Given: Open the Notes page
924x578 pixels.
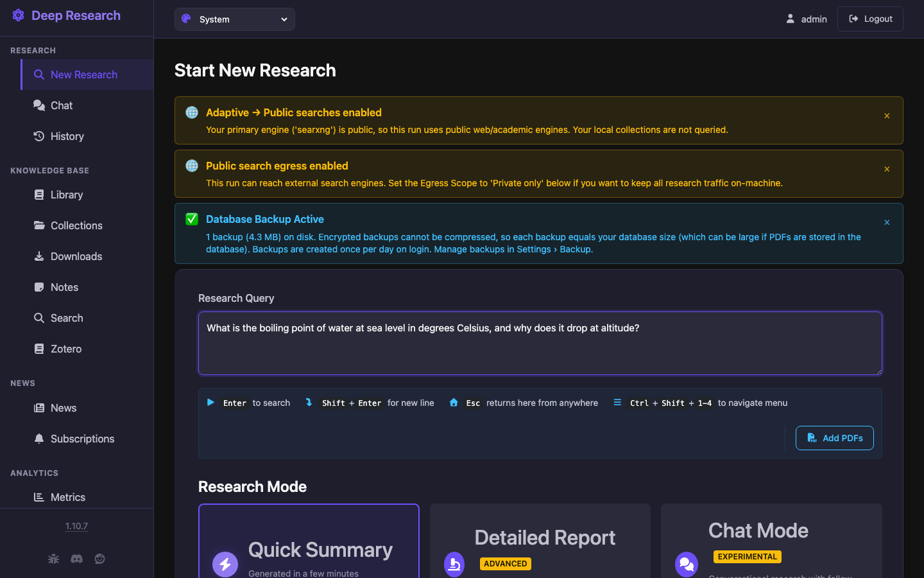Looking at the screenshot, I should (87, 287).
